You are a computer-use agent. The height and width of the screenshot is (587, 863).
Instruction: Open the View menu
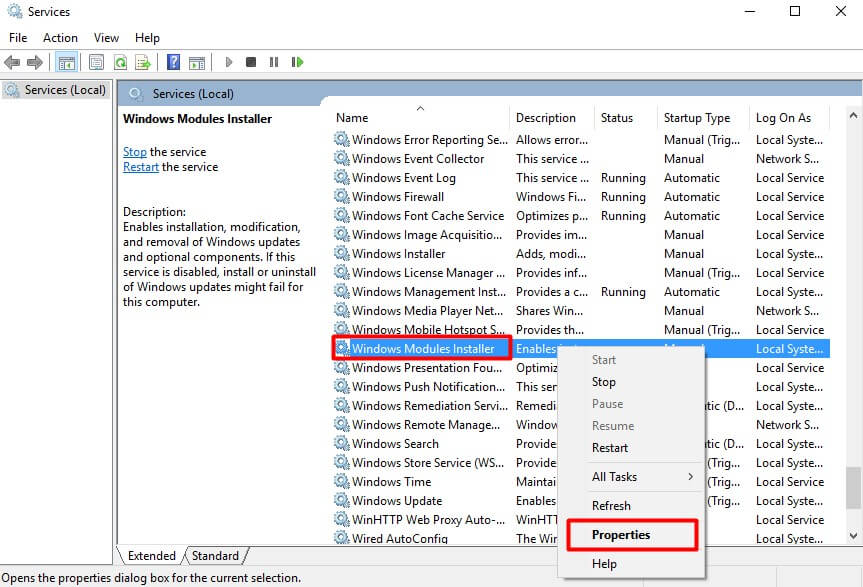coord(106,37)
